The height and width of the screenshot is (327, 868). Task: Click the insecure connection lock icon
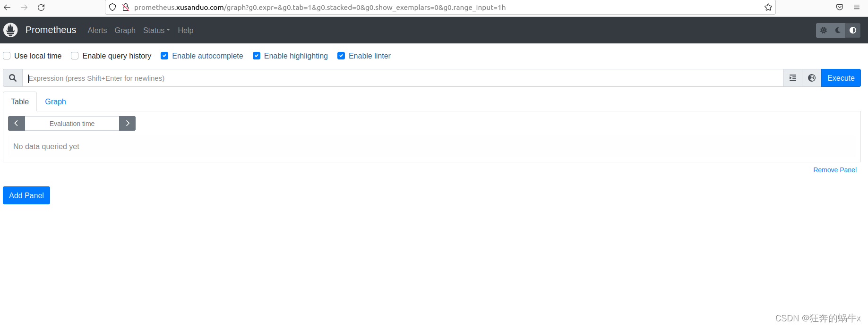tap(126, 8)
